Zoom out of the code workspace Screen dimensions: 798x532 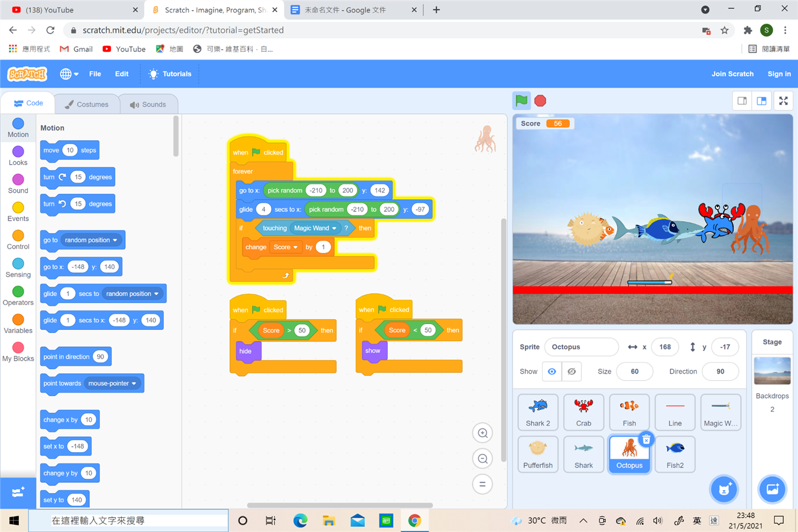[482, 459]
